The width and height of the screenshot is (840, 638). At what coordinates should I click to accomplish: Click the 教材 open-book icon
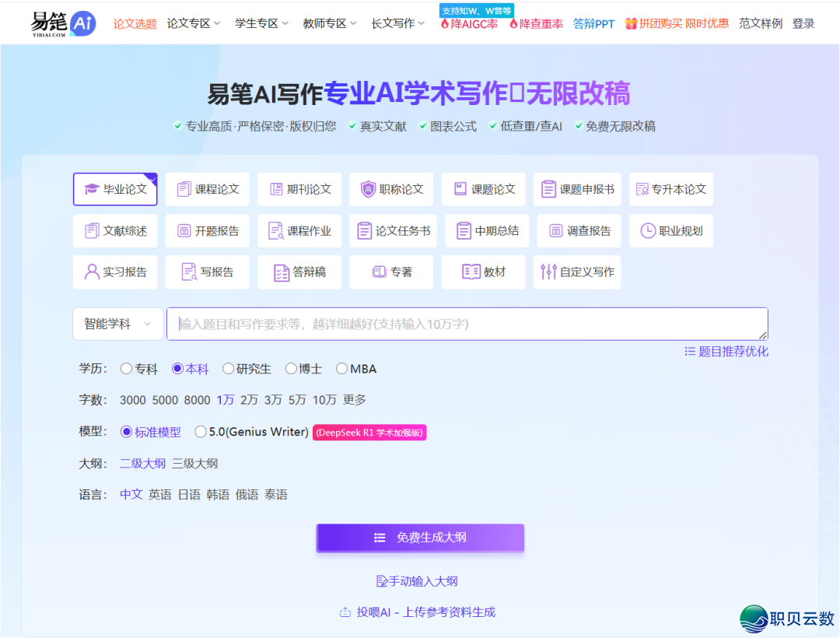[471, 272]
